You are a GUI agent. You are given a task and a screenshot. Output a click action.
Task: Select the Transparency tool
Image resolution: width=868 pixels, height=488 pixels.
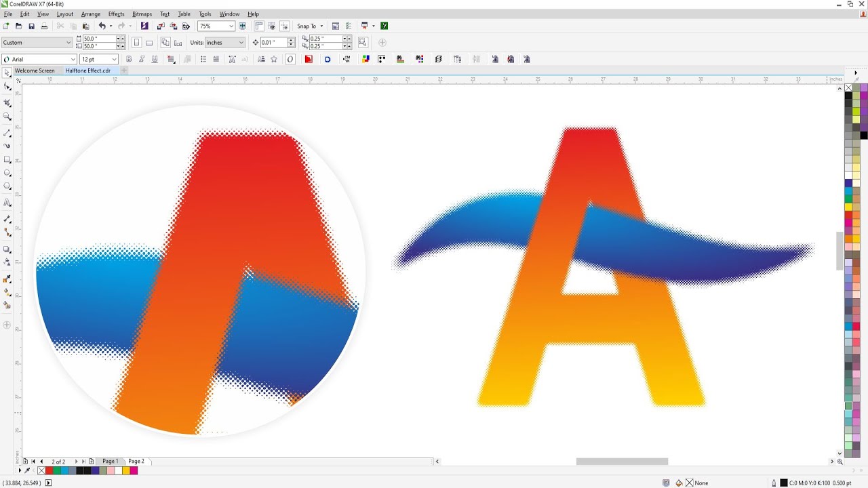[7, 262]
